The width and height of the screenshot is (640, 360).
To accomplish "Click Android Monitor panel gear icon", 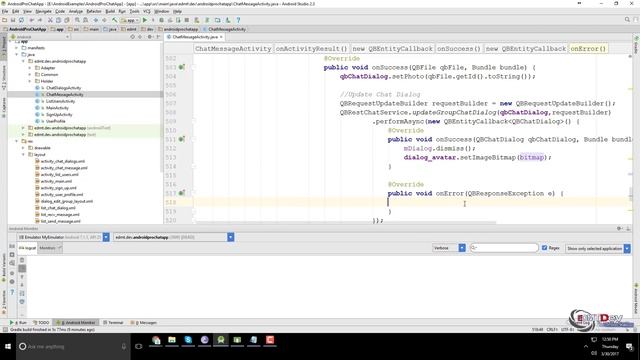I will click(x=620, y=229).
